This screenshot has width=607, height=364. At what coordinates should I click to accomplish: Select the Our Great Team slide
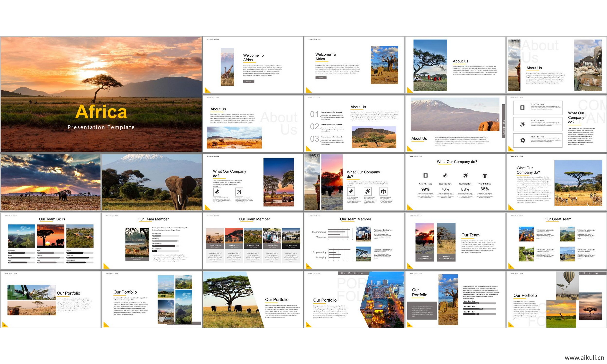pyautogui.click(x=556, y=241)
